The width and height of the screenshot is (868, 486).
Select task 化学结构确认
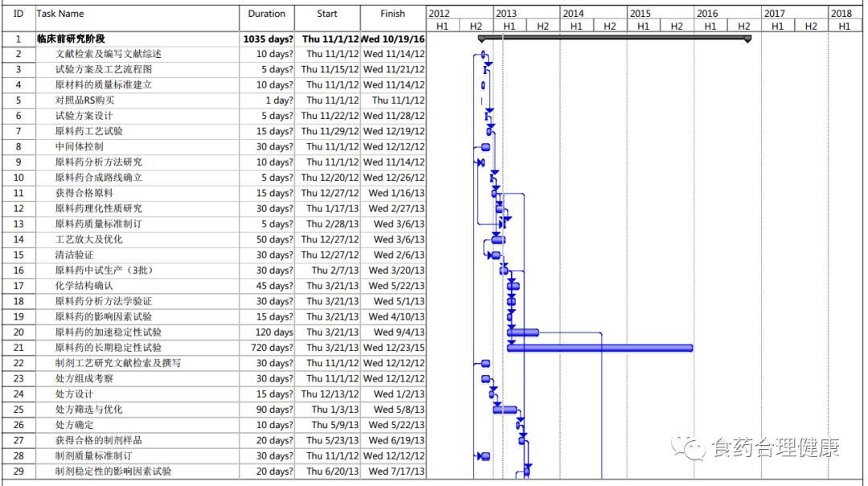[x=84, y=286]
